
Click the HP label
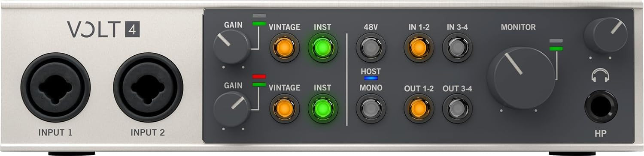point(601,134)
